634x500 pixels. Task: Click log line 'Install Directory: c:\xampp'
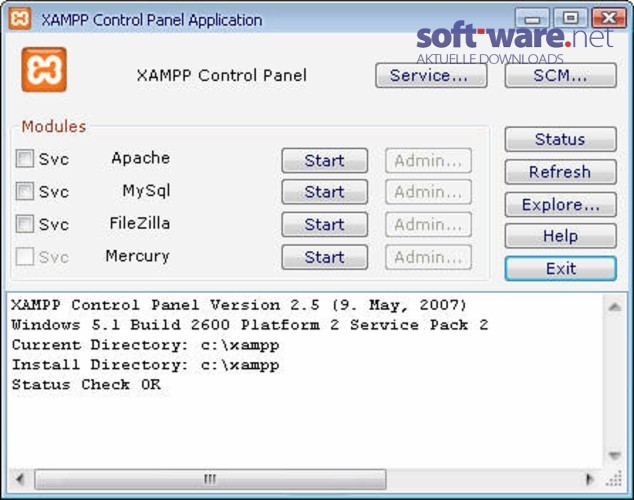[146, 365]
